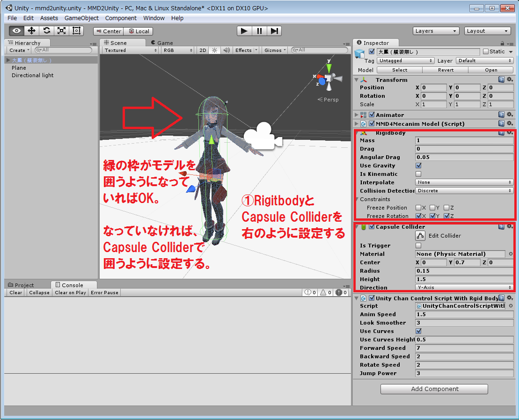
Task: Open the Interpolate dropdown
Action: (464, 182)
